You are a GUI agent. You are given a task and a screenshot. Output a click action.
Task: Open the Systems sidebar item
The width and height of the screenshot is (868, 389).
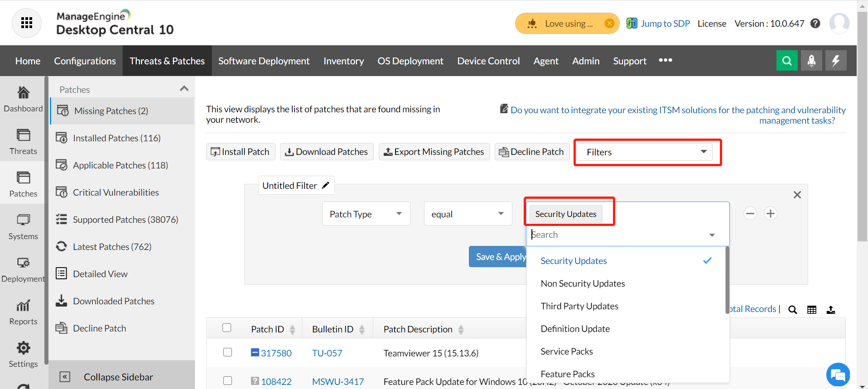23,226
